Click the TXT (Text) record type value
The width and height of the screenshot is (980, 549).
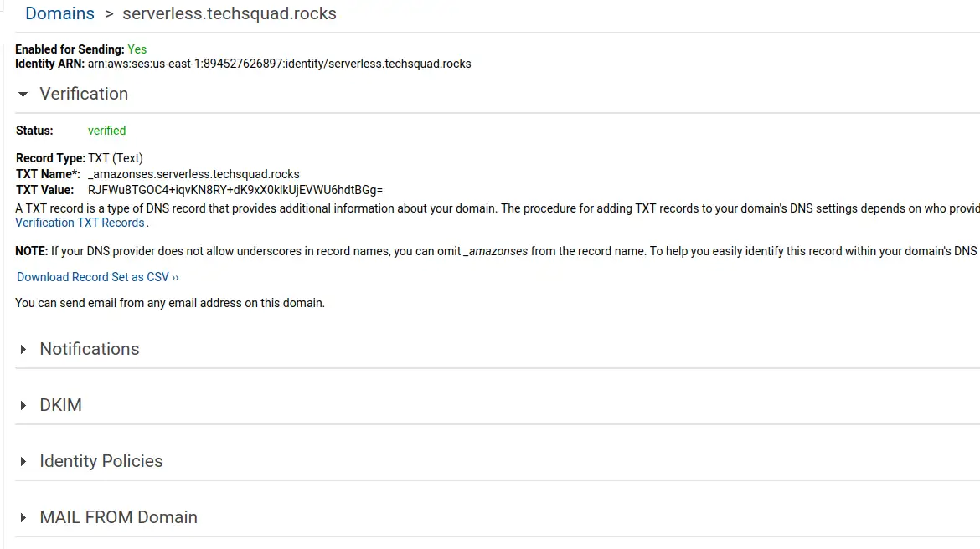(x=116, y=158)
